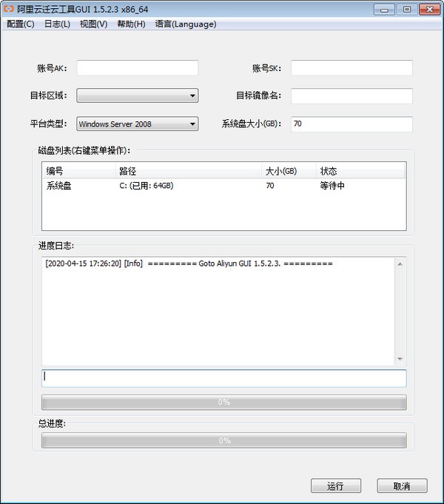Close the Aliyun migration tool window

[x=429, y=10]
